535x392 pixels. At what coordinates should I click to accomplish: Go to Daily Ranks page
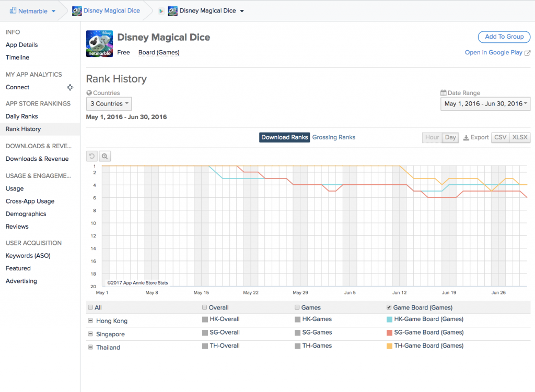click(x=22, y=116)
